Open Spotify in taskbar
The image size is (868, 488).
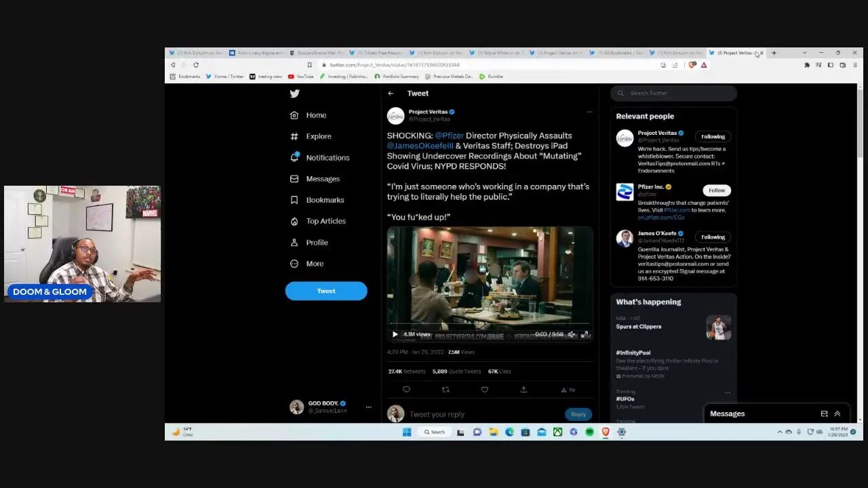coord(589,432)
